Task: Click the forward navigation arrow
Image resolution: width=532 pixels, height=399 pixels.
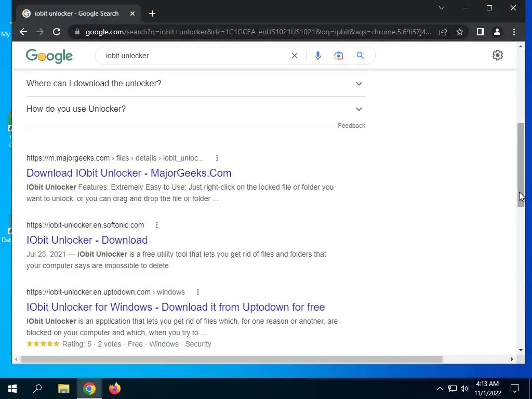Action: (x=39, y=32)
